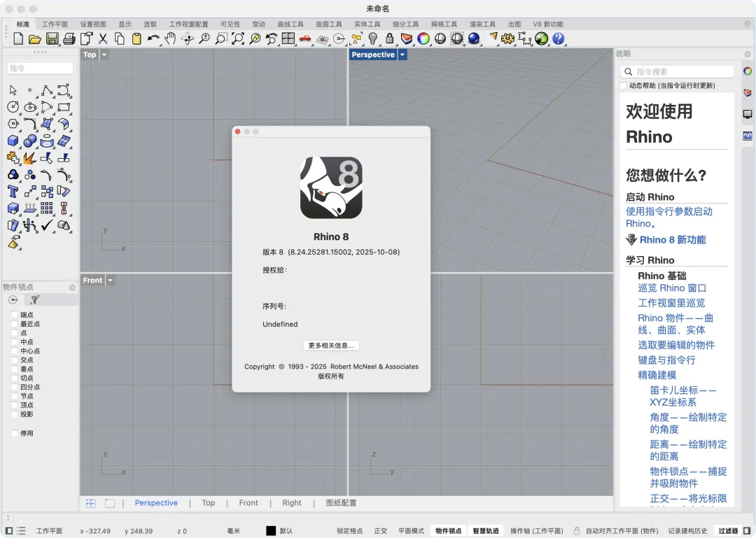
Task: Click the rectangular Array grid tool
Action: [x=47, y=208]
